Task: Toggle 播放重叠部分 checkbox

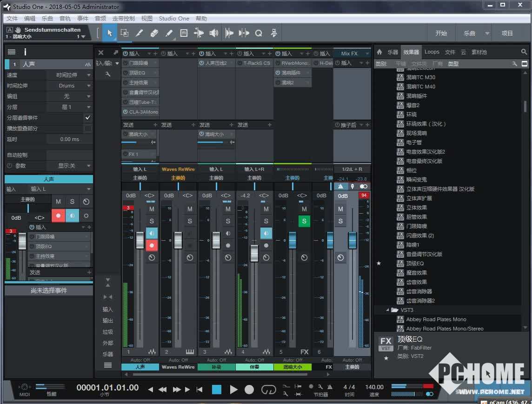Action: (88, 128)
